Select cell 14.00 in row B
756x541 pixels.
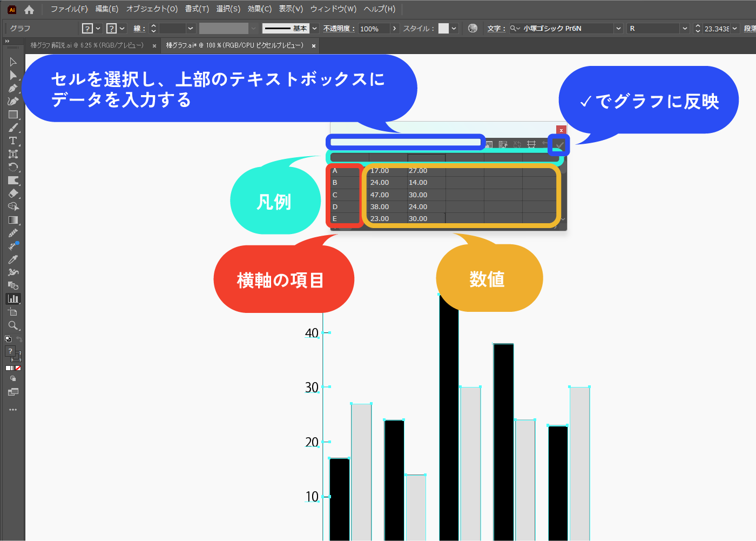[427, 183]
